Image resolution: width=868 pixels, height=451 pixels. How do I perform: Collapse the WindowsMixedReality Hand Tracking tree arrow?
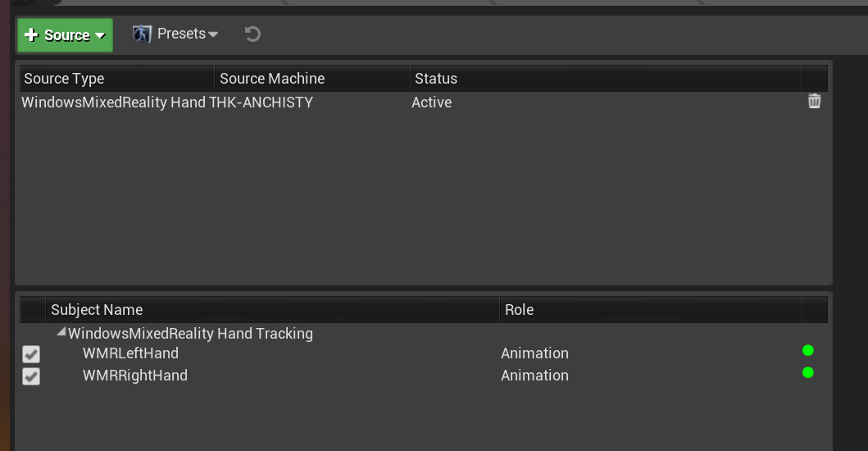(x=61, y=333)
